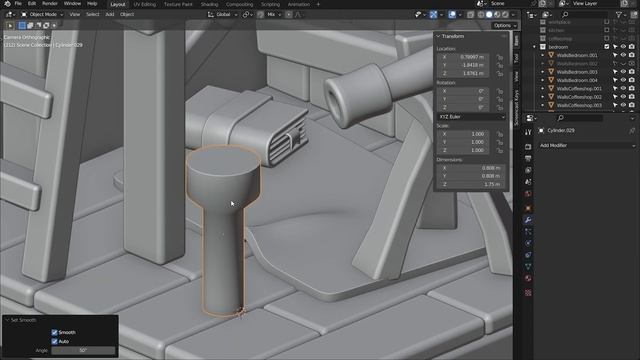Open the Object Mode dropdown
The width and height of the screenshot is (640, 360).
tap(42, 14)
